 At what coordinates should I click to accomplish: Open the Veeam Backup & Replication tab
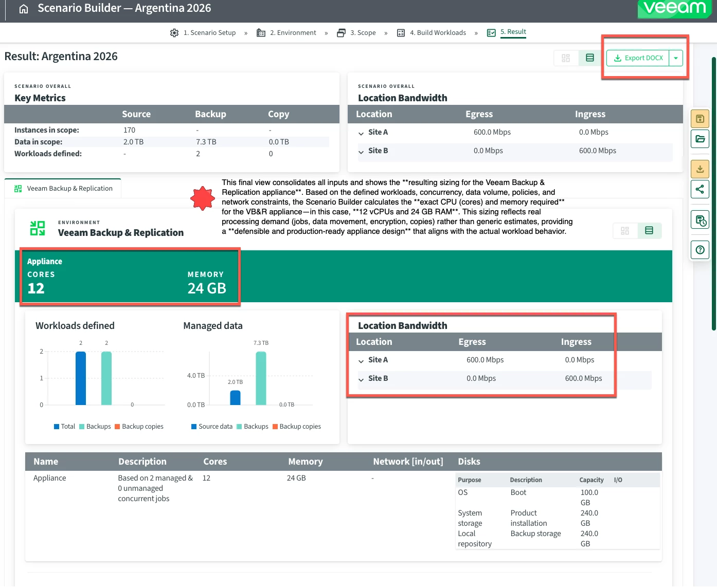[63, 189]
